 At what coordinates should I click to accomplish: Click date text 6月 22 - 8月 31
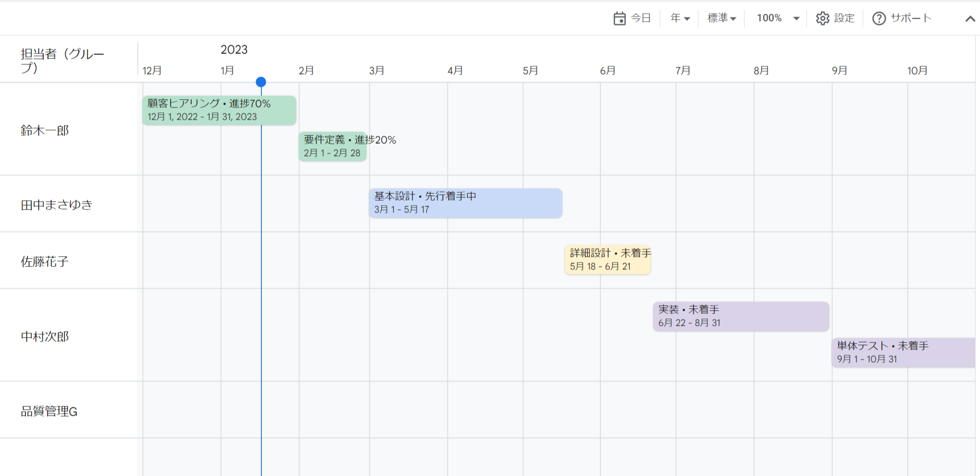(x=689, y=323)
